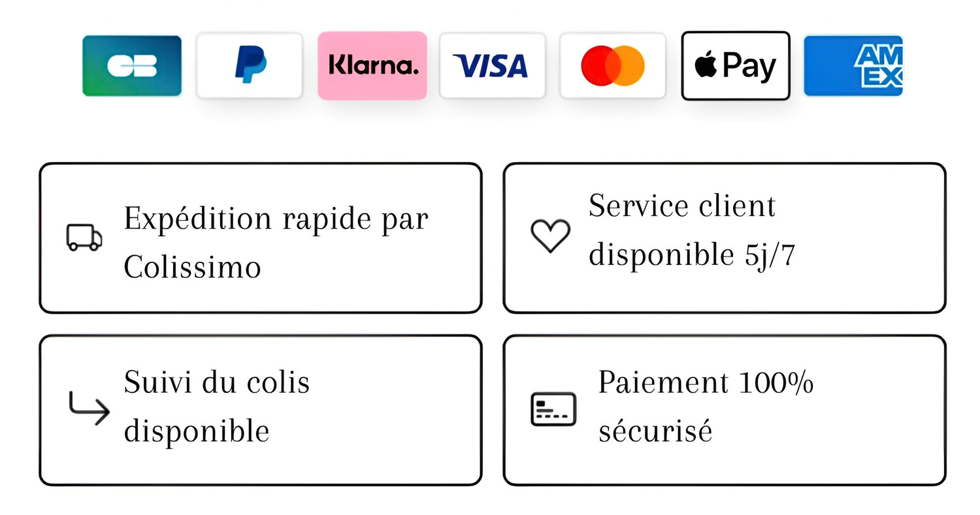Select the PayPal payment icon

point(250,66)
